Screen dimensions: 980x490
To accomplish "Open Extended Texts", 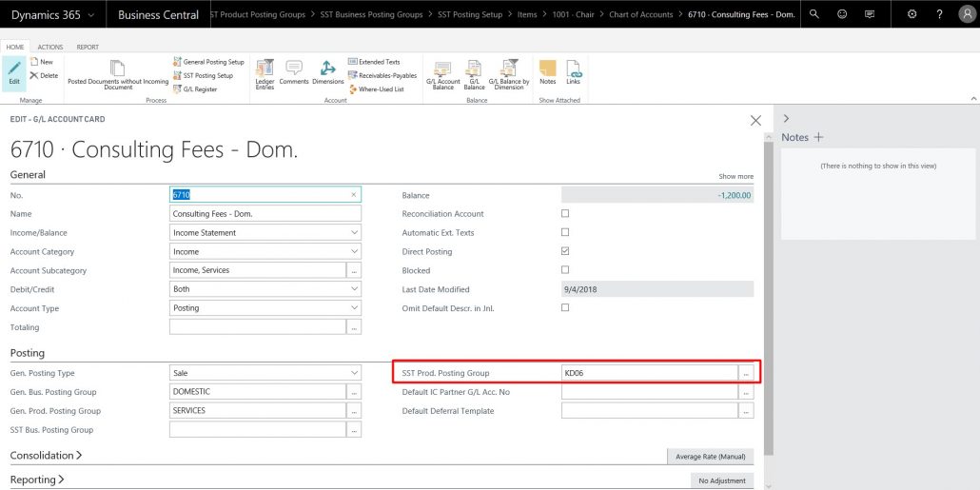I will [x=374, y=62].
